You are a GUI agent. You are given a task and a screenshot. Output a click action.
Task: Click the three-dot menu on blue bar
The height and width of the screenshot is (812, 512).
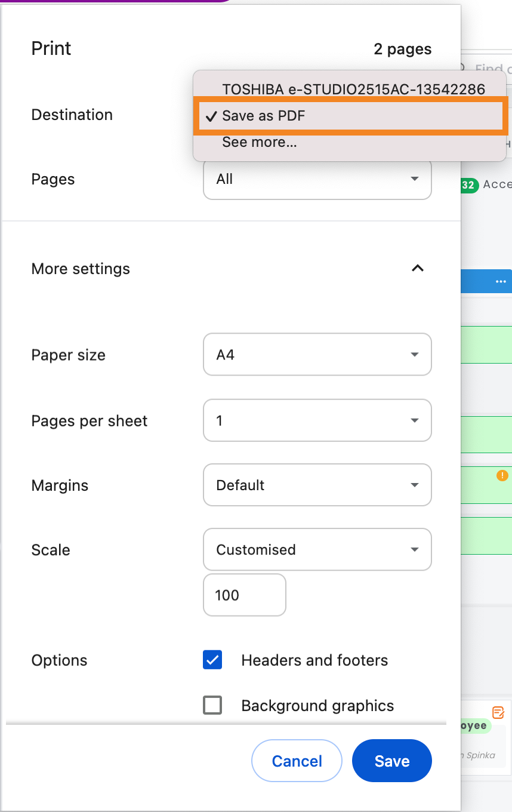coord(500,282)
